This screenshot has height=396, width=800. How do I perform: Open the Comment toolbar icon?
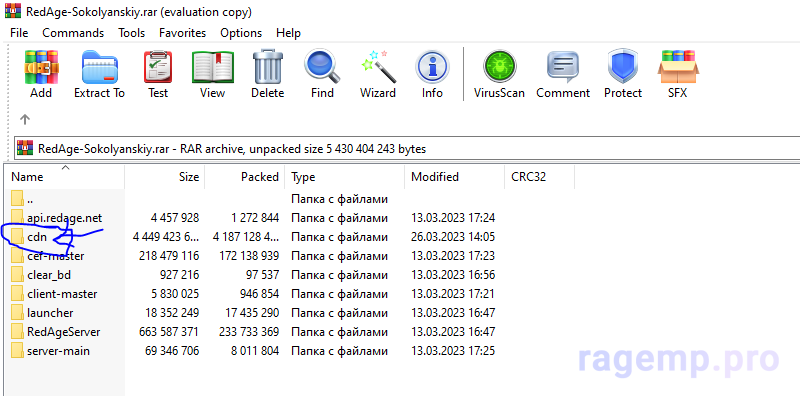tap(563, 74)
